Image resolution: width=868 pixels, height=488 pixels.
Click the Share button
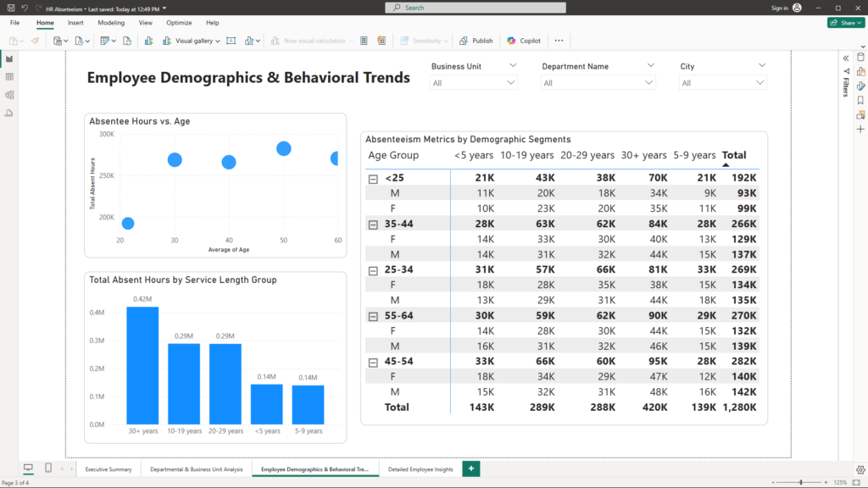pyautogui.click(x=845, y=23)
